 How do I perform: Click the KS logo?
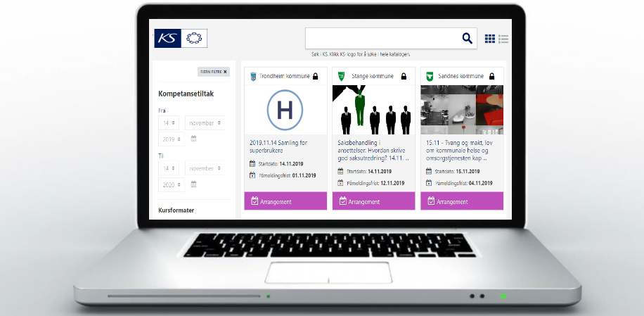(167, 38)
